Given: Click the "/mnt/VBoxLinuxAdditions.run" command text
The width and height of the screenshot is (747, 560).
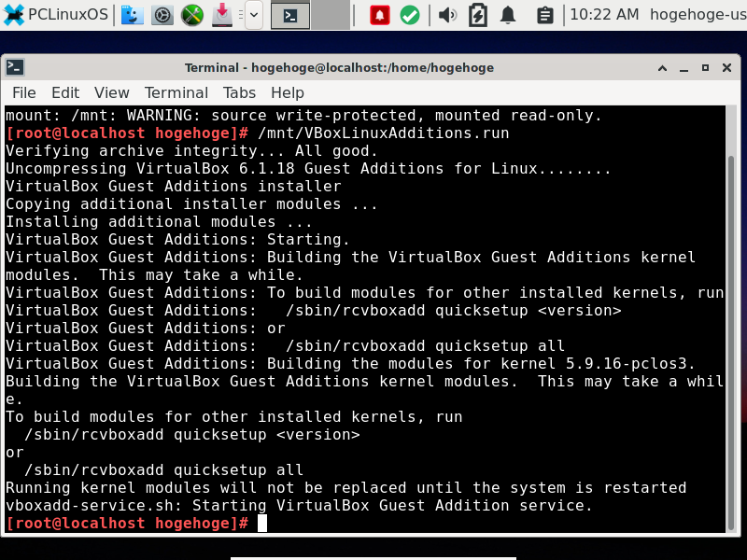Looking at the screenshot, I should click(383, 133).
